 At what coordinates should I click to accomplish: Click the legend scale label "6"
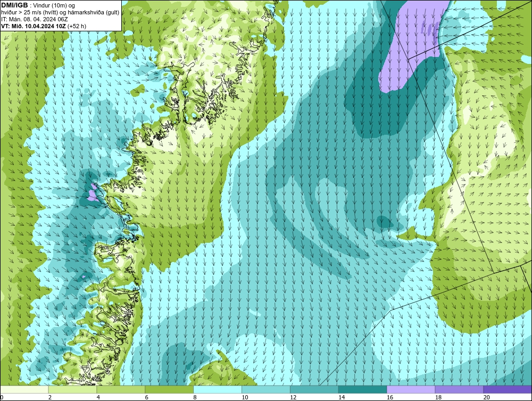pos(147,397)
